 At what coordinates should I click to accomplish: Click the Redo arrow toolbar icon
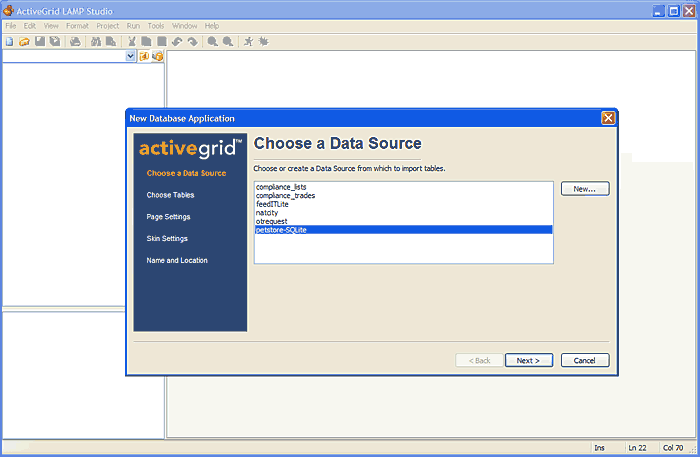click(192, 42)
